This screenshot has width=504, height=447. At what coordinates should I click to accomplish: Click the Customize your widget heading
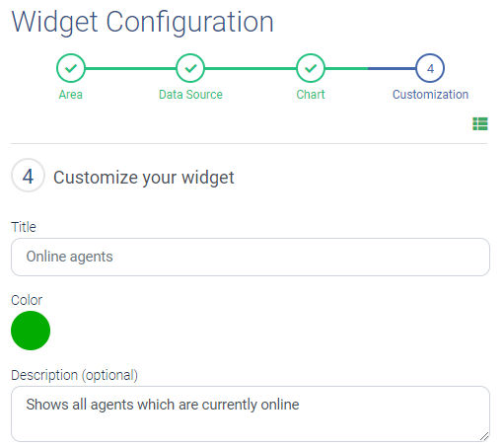pos(144,178)
